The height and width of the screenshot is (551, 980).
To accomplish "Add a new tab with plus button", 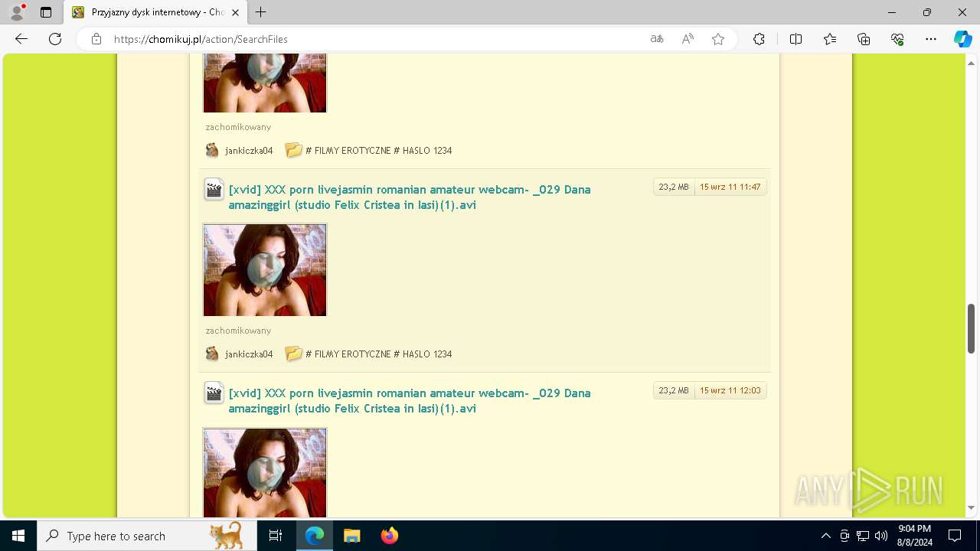I will click(x=261, y=12).
